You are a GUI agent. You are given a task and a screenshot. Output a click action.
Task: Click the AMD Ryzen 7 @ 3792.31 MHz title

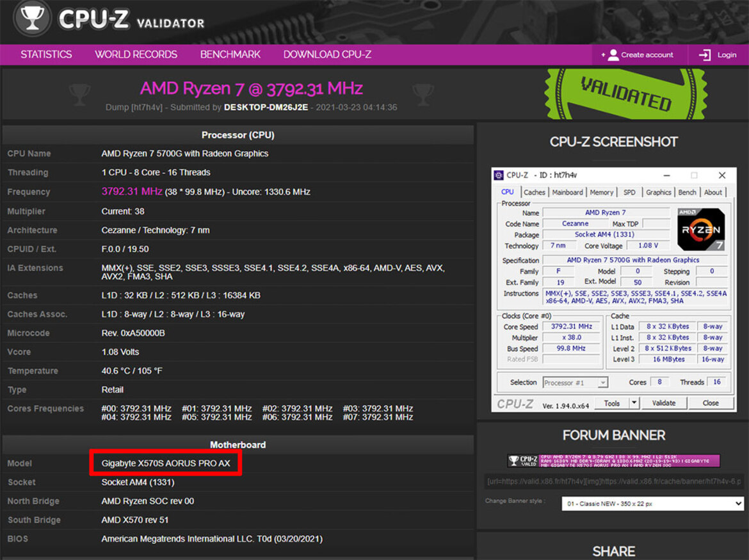pyautogui.click(x=251, y=88)
